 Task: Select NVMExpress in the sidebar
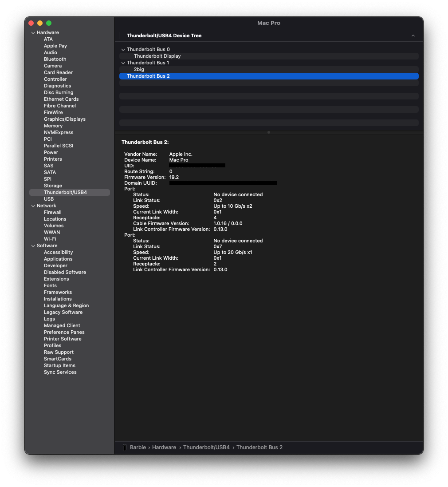[59, 132]
